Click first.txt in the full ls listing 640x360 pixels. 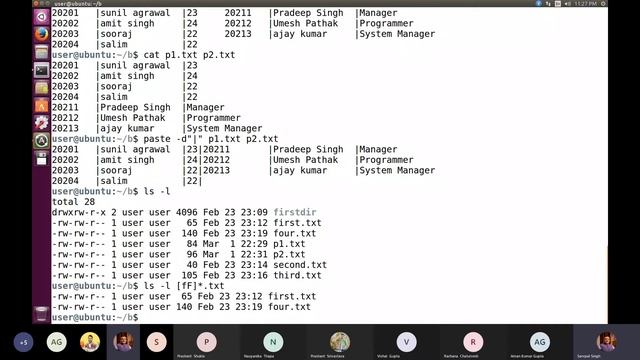[x=297, y=223]
